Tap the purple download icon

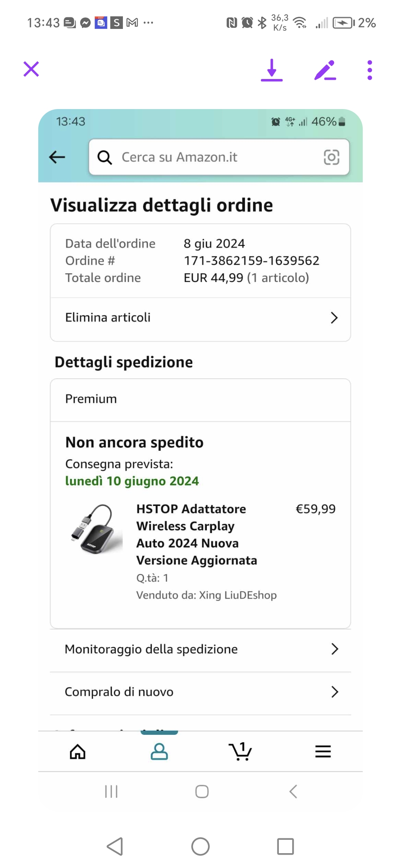coord(272,70)
